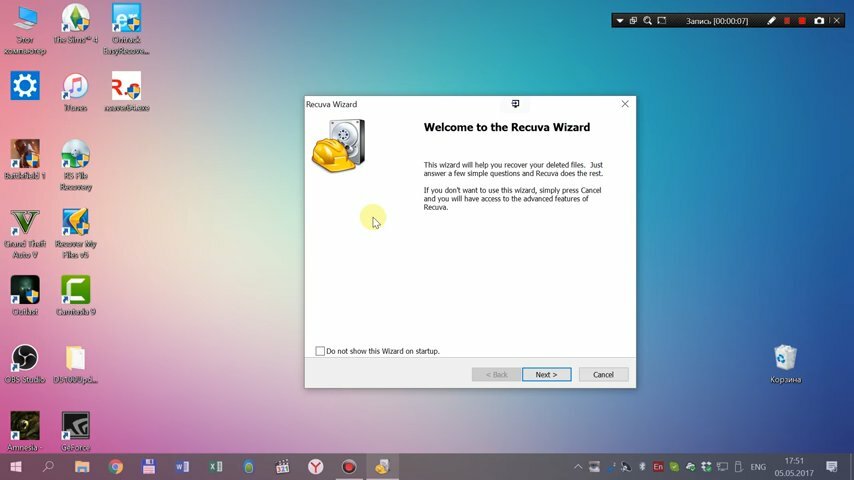
Task: Close the screen recorder toolbar
Action: 837,21
